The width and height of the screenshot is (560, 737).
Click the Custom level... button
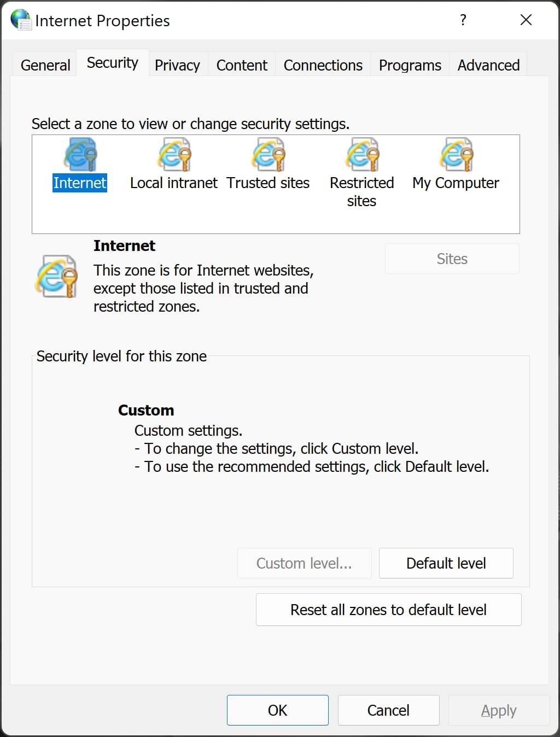coord(305,563)
